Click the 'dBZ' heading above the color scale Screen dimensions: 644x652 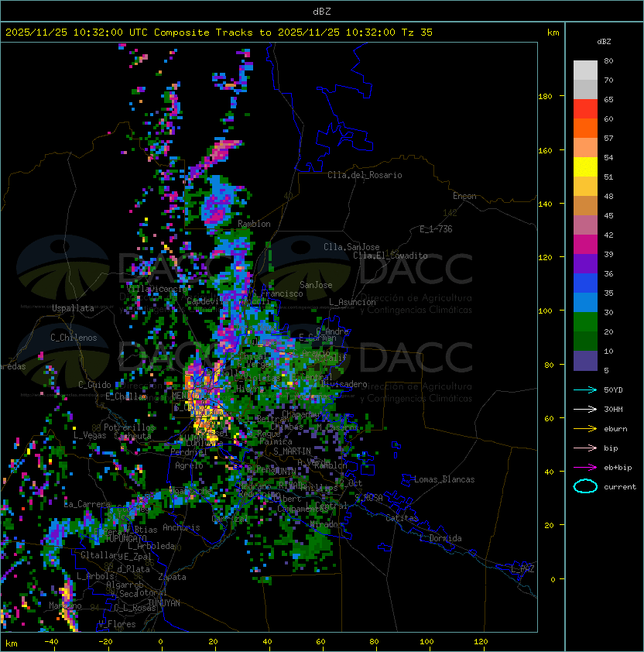click(x=604, y=42)
